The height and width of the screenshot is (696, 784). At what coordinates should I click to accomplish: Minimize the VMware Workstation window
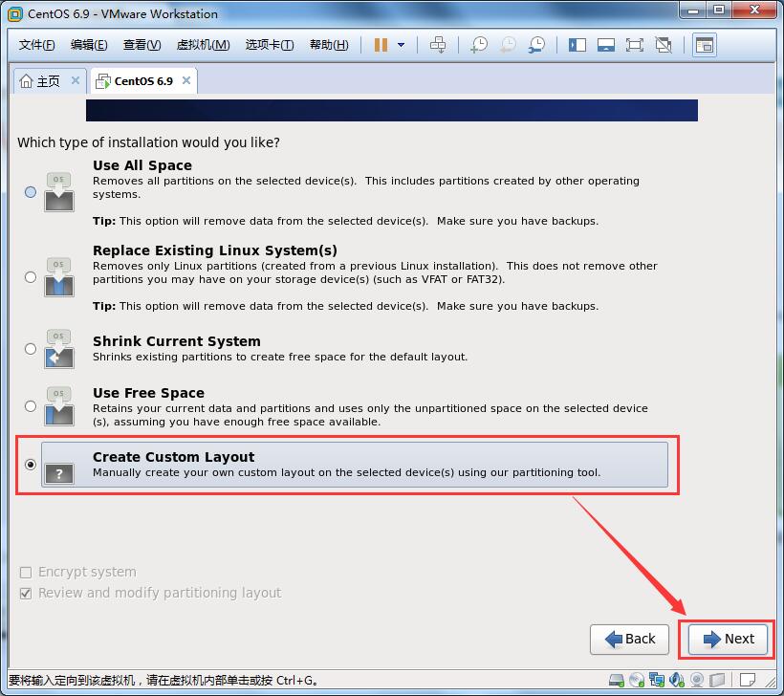pos(693,10)
